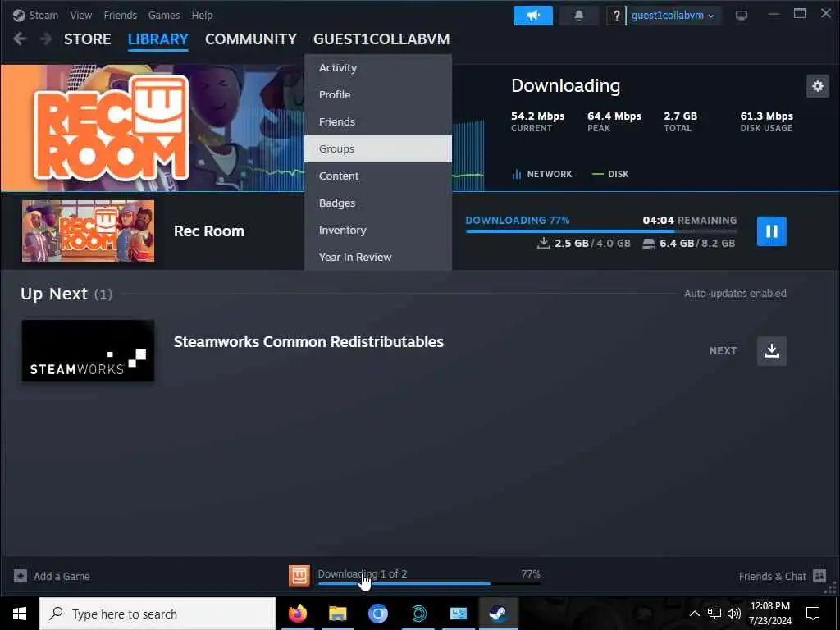Open the Steam menu
The height and width of the screenshot is (630, 840).
[x=43, y=15]
